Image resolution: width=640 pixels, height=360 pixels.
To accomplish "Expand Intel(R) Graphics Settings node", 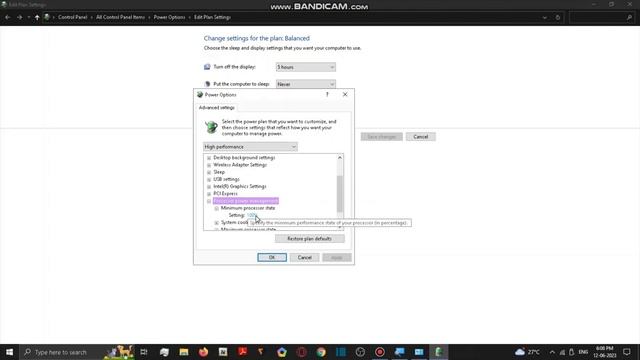I will (209, 187).
